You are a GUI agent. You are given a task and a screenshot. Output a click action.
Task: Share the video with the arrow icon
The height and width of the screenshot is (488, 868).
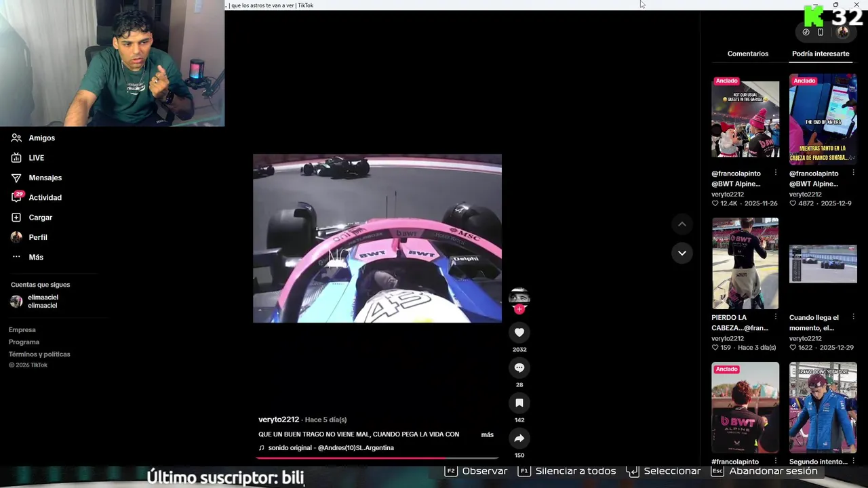tap(519, 438)
